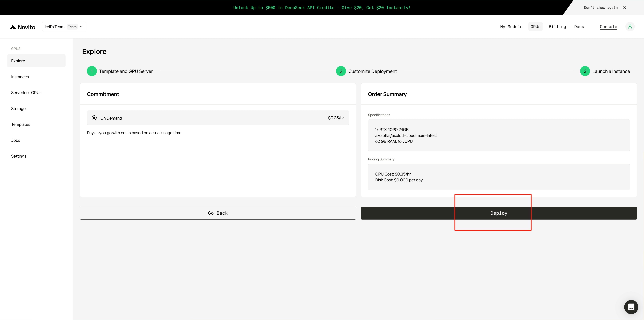Click step 2 circle Customize Deployment
This screenshot has height=320, width=644.
[x=341, y=71]
